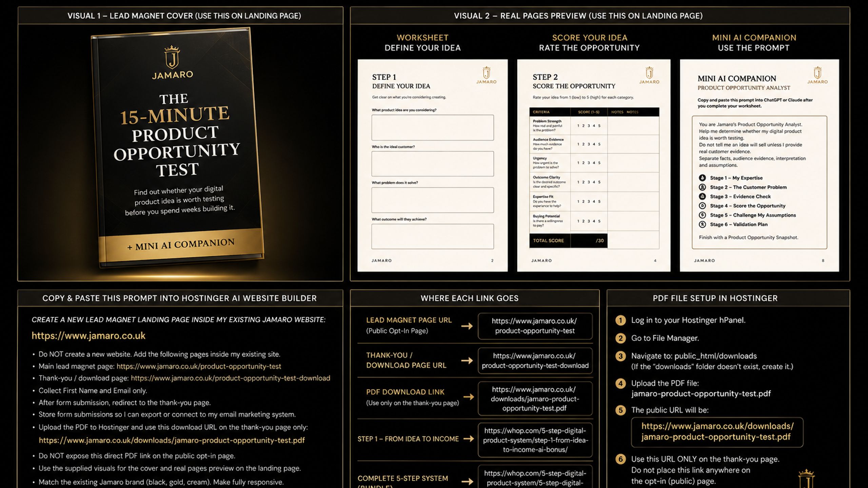Click 'Finish with a Product Opportunity Snapshot.' line
868x488 pixels.
coord(748,238)
